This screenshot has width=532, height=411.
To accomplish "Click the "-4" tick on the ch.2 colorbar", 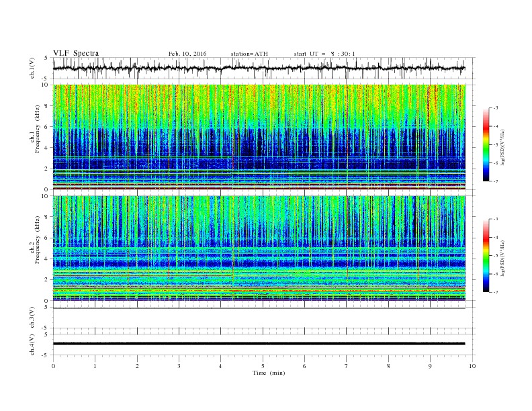I will (496, 237).
